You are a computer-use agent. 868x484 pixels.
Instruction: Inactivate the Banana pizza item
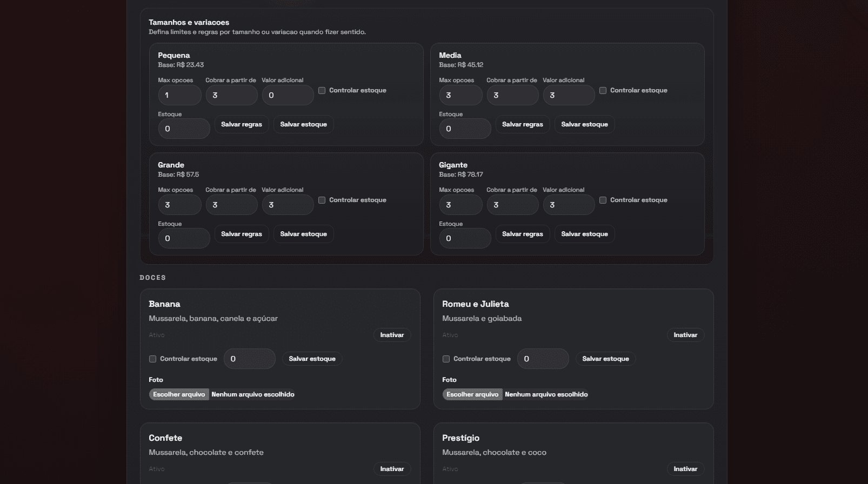392,335
